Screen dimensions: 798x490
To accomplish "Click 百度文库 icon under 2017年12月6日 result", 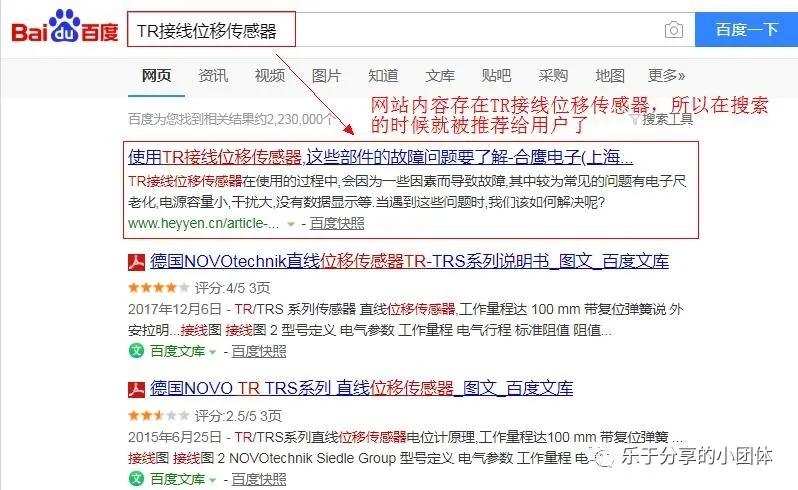I will (x=136, y=351).
